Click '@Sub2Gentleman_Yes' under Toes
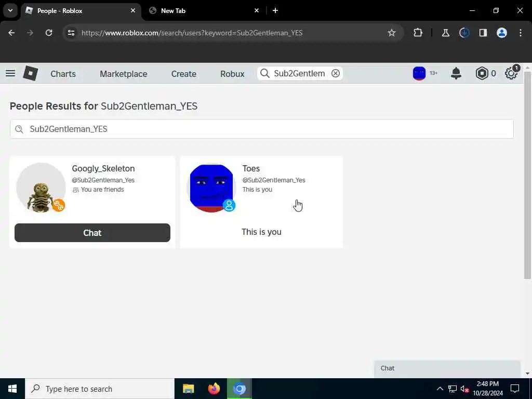The height and width of the screenshot is (399, 532). tap(274, 180)
